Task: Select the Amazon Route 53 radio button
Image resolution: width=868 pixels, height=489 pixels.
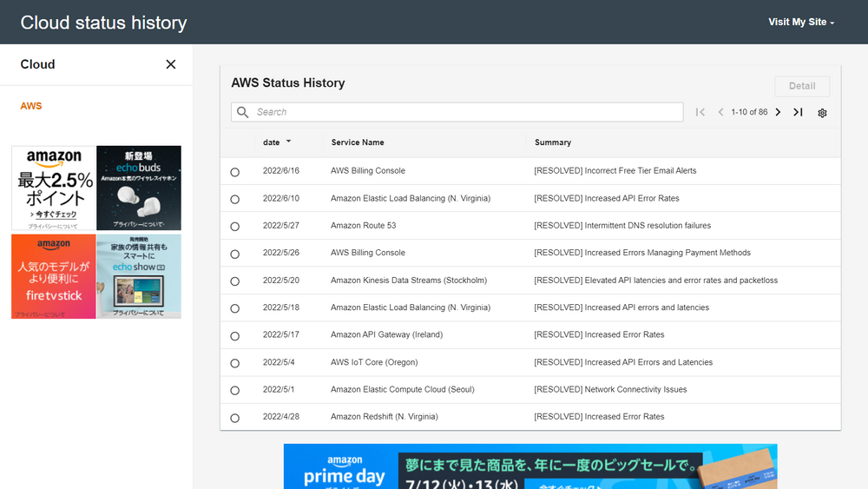Action: click(x=234, y=227)
